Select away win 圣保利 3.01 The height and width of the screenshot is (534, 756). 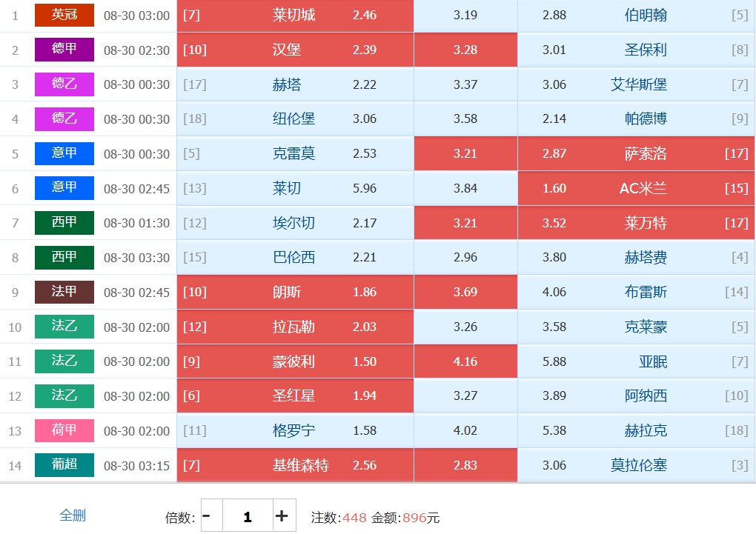click(637, 50)
